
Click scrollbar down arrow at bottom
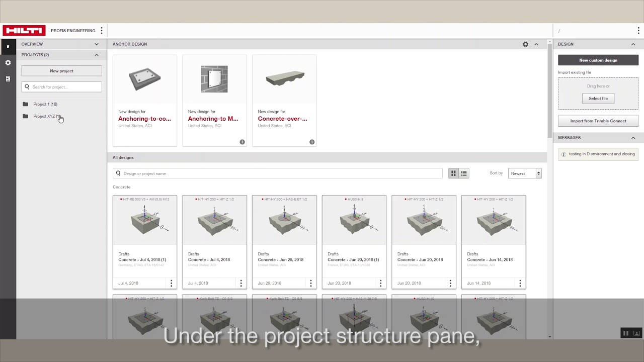[x=550, y=336]
